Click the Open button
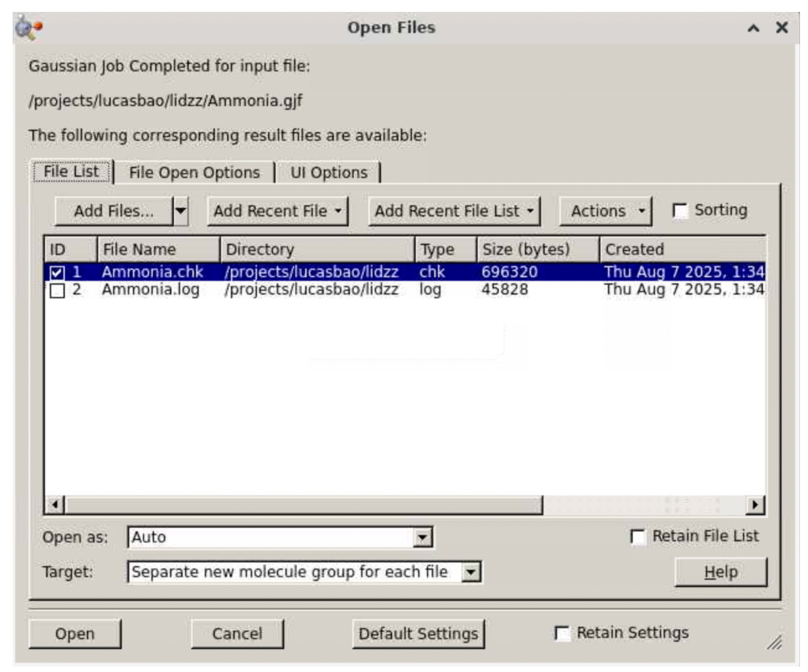808x672 pixels. (x=74, y=634)
